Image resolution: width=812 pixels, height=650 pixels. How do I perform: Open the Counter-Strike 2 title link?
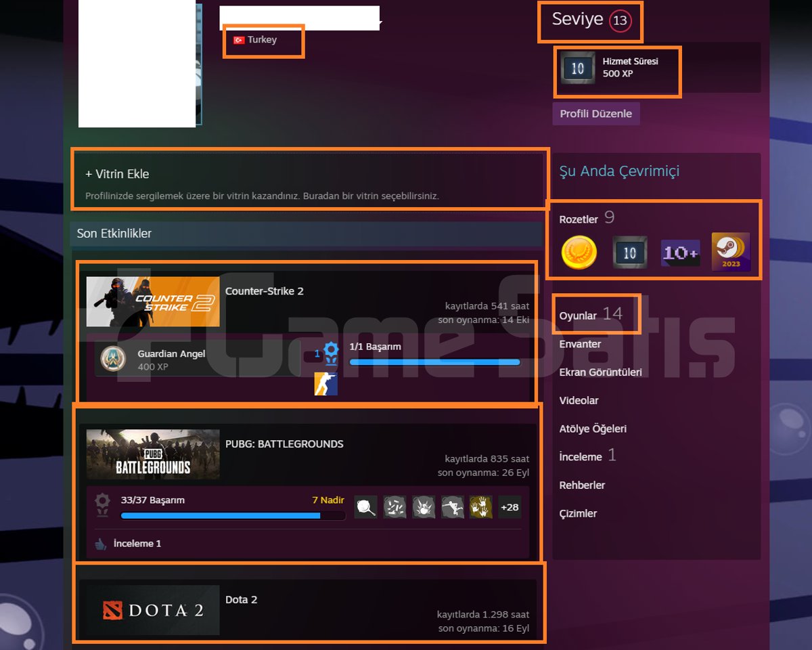click(265, 291)
